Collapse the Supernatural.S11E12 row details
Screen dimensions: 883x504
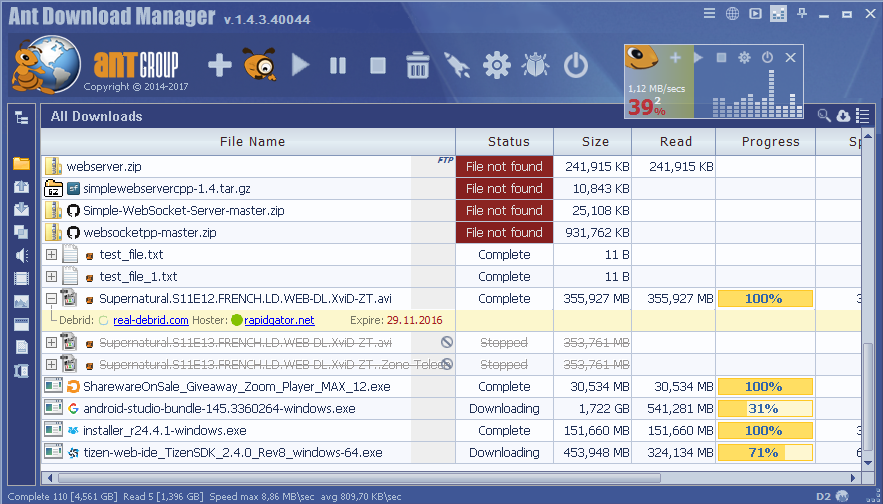[51, 298]
